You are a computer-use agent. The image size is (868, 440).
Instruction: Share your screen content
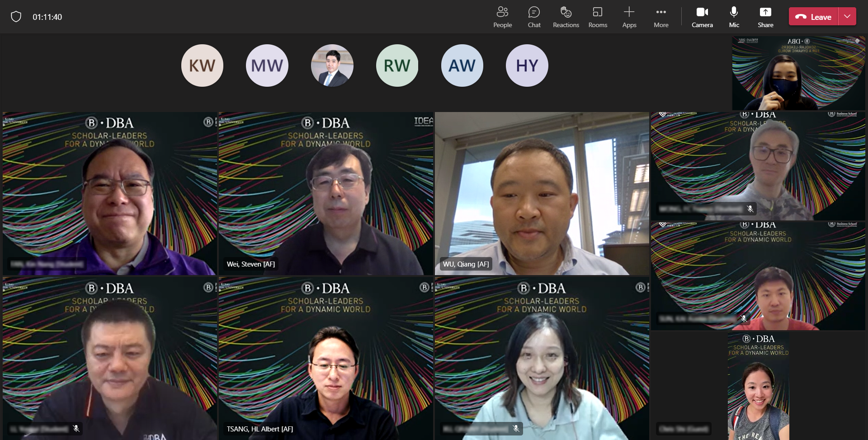(x=765, y=17)
